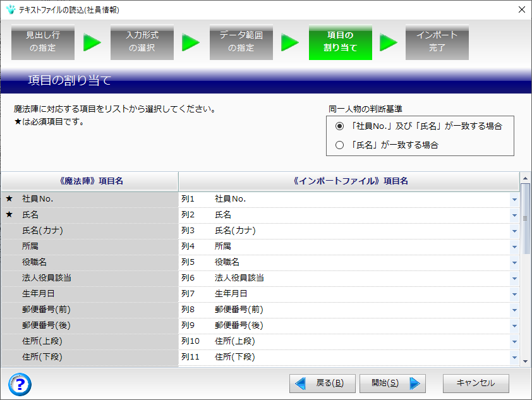
Task: Select the 法人役員該当 row in 魔法陣 column
Action: point(90,278)
